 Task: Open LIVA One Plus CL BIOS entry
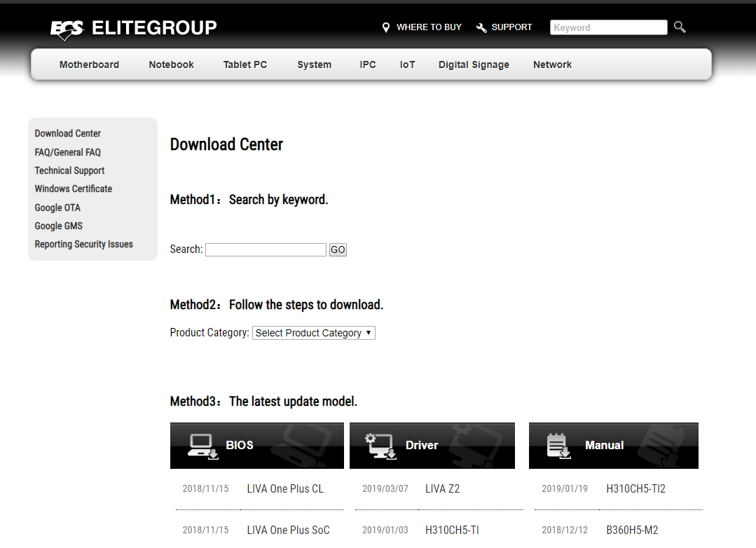[285, 489]
